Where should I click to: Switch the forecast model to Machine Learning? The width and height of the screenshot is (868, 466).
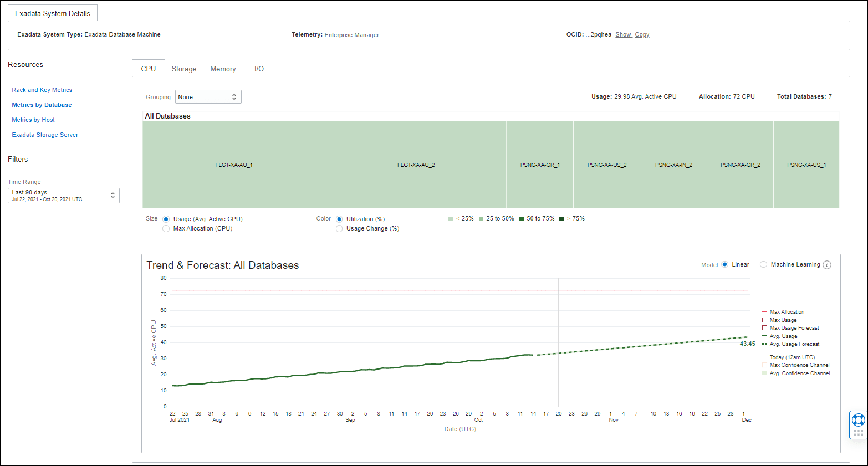click(x=764, y=264)
